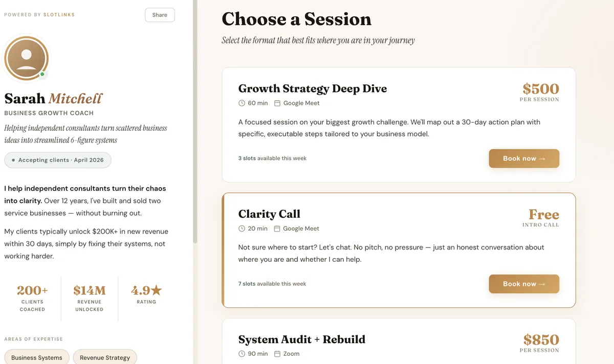Click the clock icon on Clarity Call
614x364 pixels.
242,229
